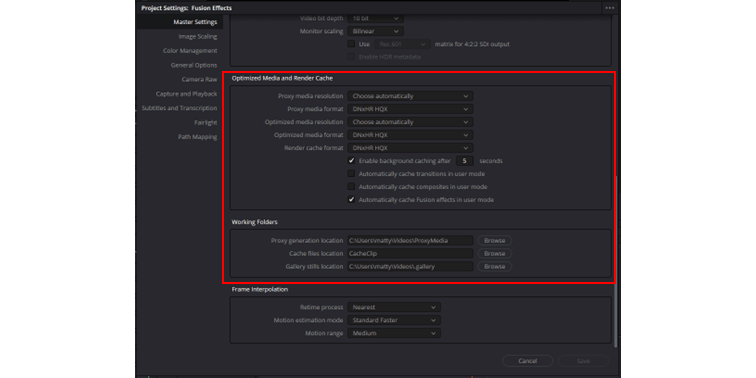Open the Monitor scaling dropdown
The width and height of the screenshot is (756, 378).
point(376,31)
